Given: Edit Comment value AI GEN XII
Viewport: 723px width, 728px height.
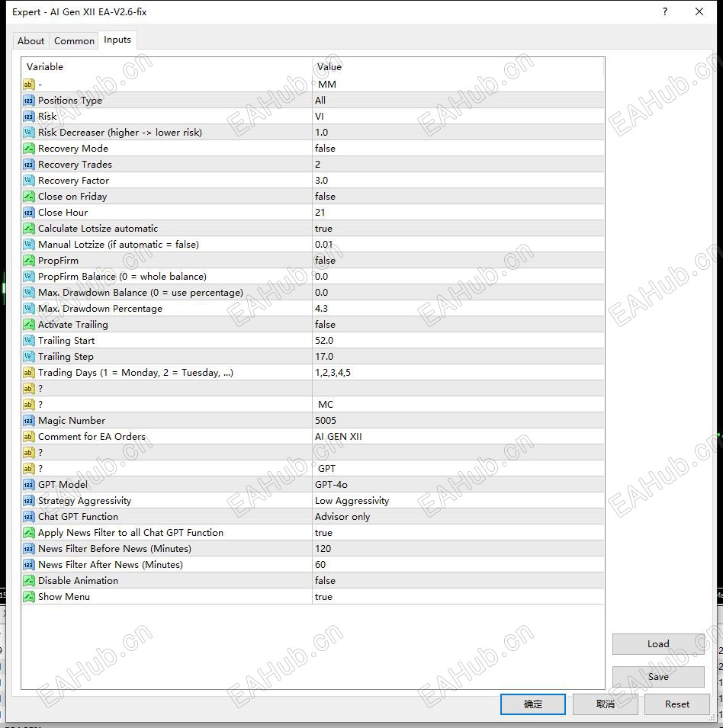Looking at the screenshot, I should (458, 437).
